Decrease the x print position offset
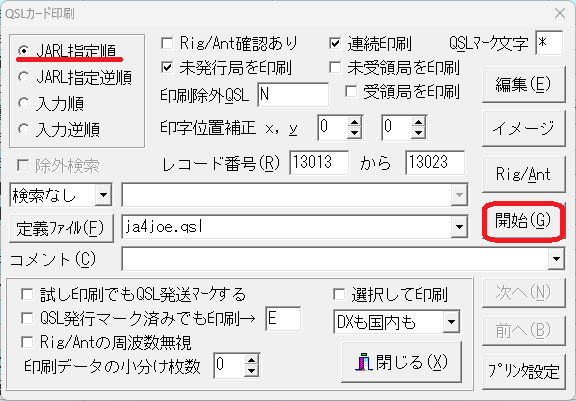 click(354, 133)
